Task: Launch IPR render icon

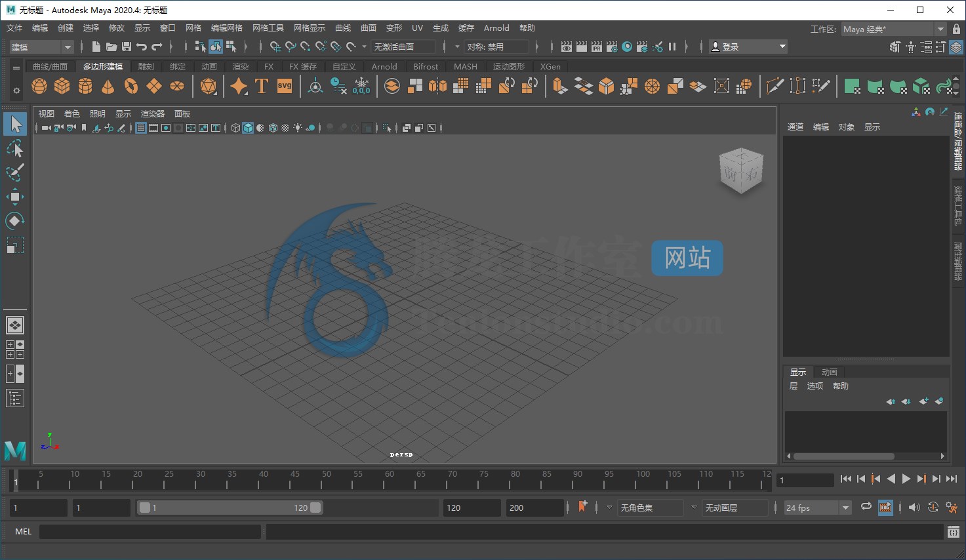Action: click(x=597, y=47)
